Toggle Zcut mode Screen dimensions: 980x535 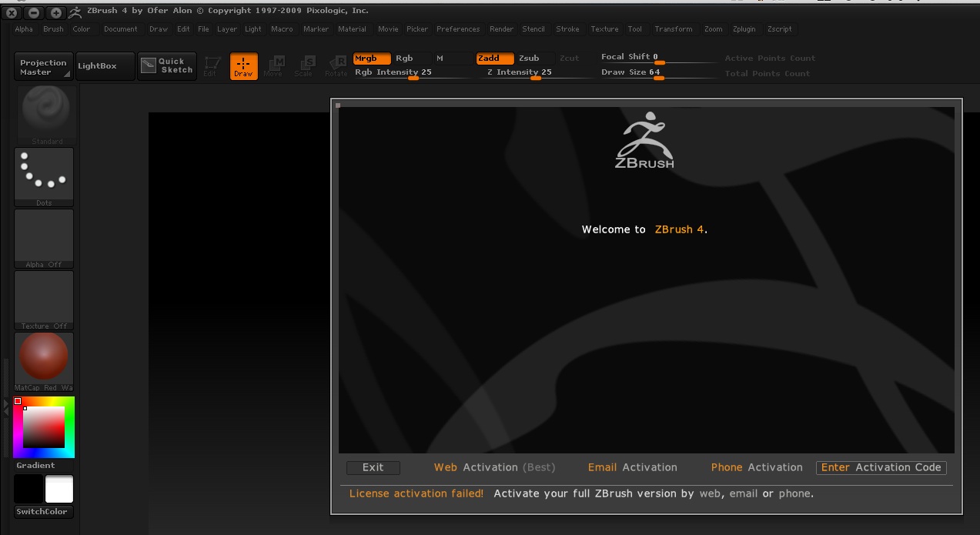[x=574, y=59]
